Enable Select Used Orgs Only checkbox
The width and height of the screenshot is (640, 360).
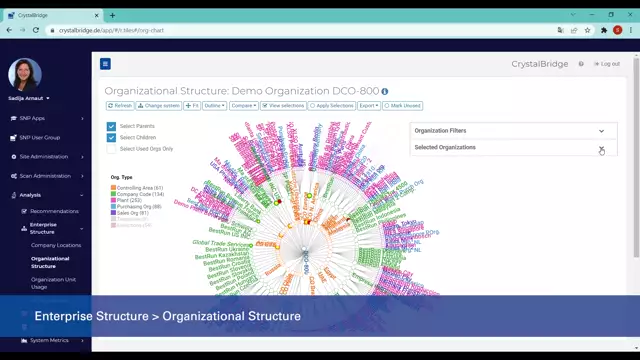tap(111, 149)
